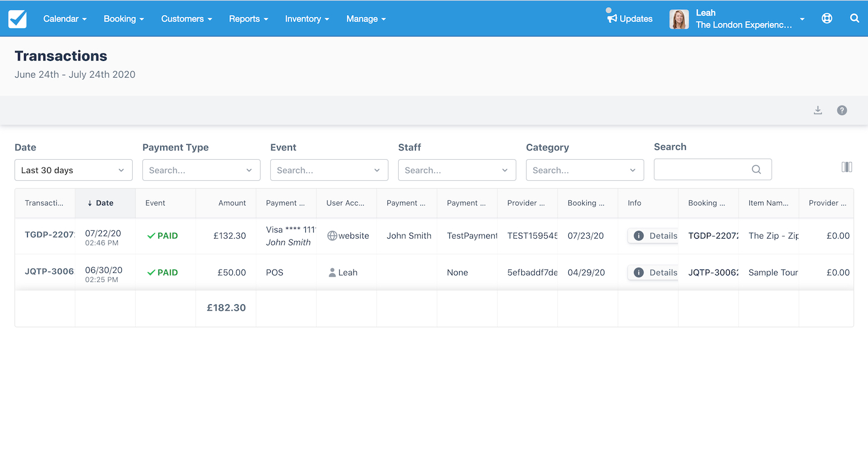The height and width of the screenshot is (475, 868).
Task: Click the Item Name column header
Action: [x=768, y=203]
